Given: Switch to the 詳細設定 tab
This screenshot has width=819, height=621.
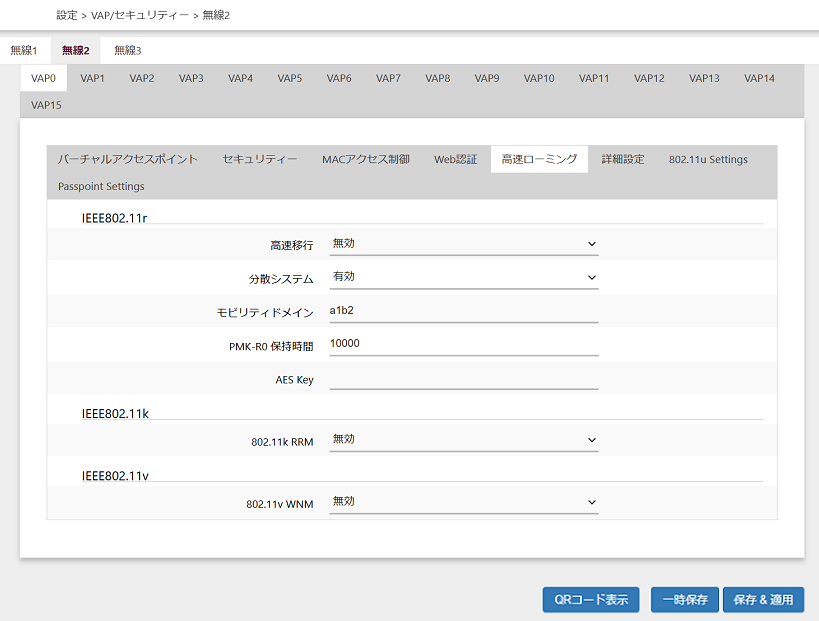Looking at the screenshot, I should pos(623,159).
